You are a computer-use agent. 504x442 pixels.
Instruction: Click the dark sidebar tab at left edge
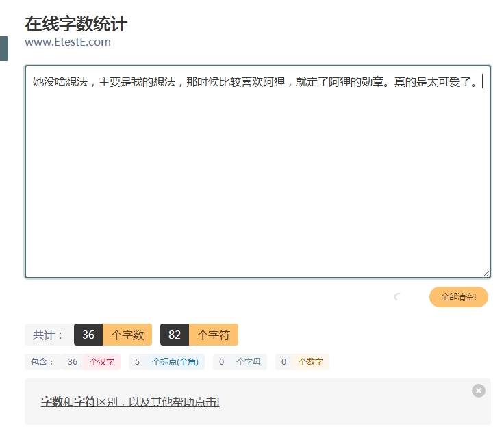click(4, 49)
